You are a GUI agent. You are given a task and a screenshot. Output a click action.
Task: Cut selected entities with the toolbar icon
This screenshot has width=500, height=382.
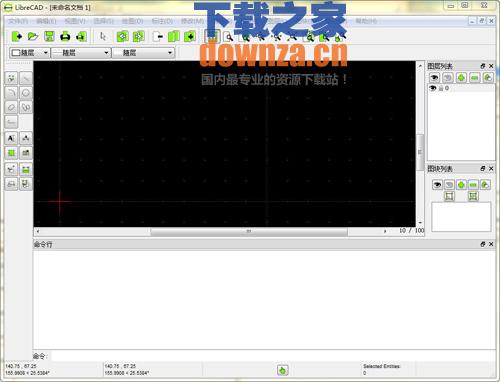coord(158,36)
